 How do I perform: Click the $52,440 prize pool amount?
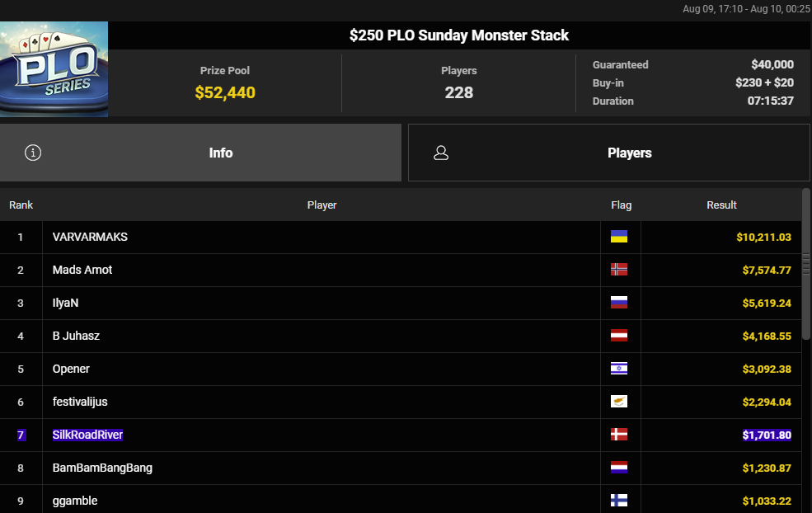tap(225, 92)
